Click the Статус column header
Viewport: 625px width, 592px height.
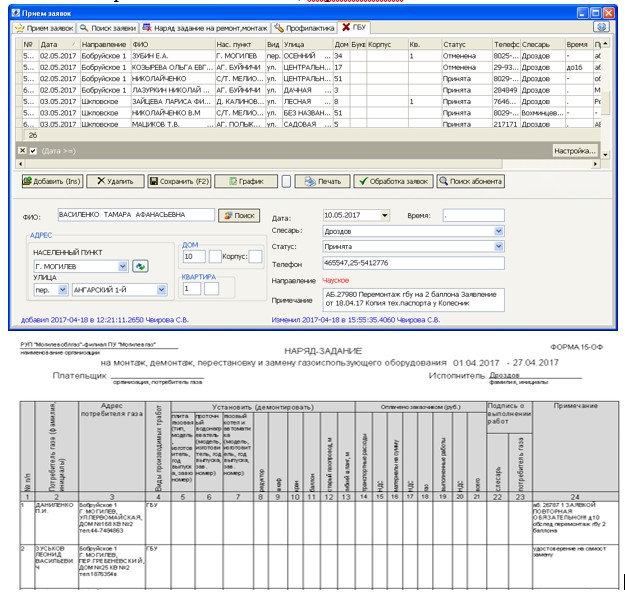[x=466, y=44]
